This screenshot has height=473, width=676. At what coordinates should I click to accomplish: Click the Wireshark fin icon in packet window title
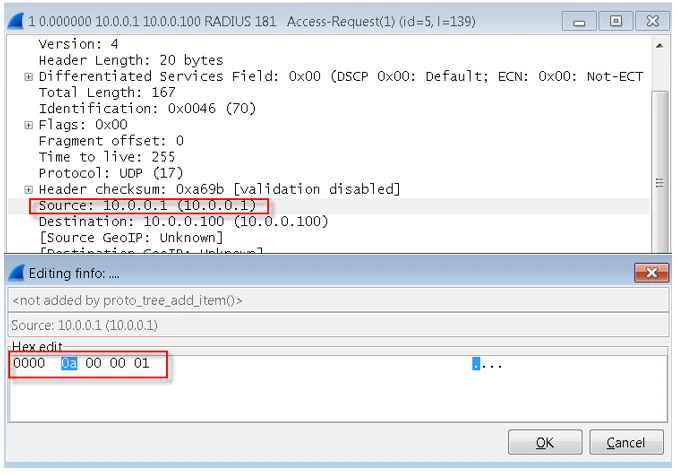[15, 20]
